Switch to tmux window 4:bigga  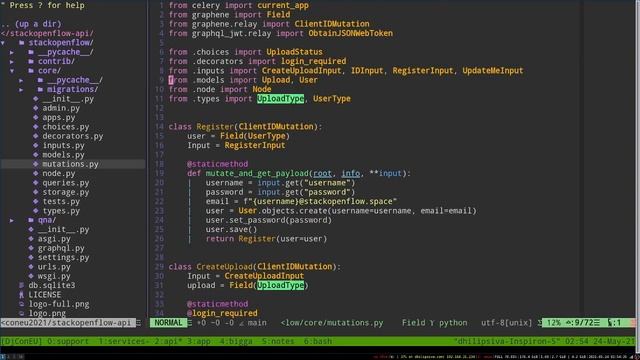pyautogui.click(x=236, y=341)
